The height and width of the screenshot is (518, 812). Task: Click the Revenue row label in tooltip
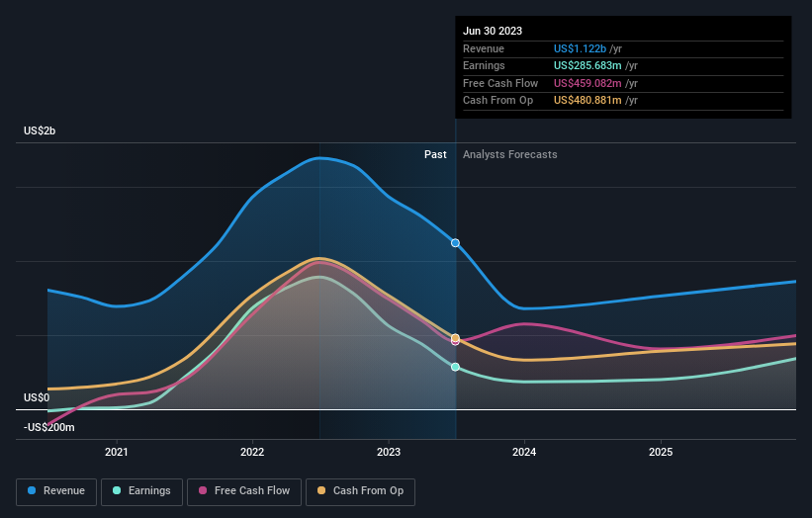[484, 48]
